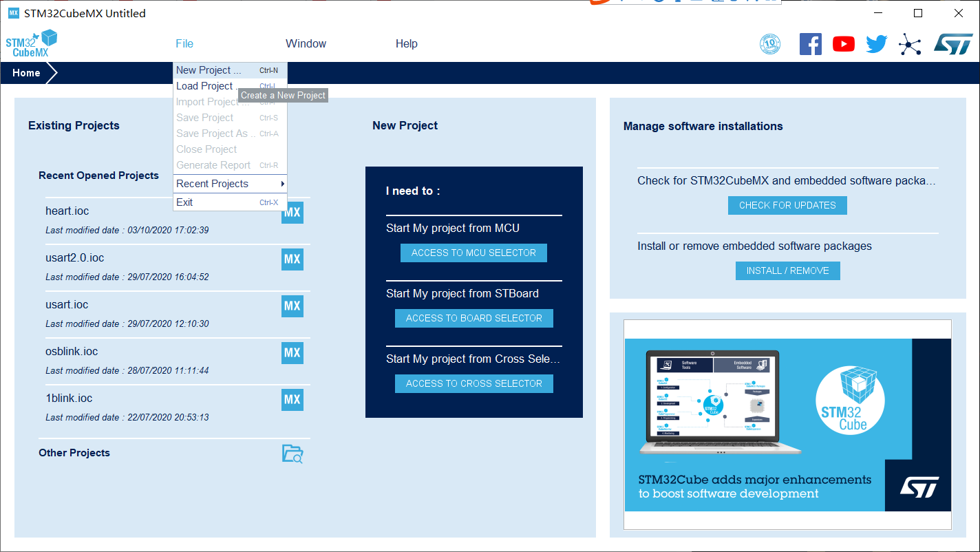Browse Other Projects with the folder search icon
This screenshot has height=552, width=980.
click(x=292, y=454)
